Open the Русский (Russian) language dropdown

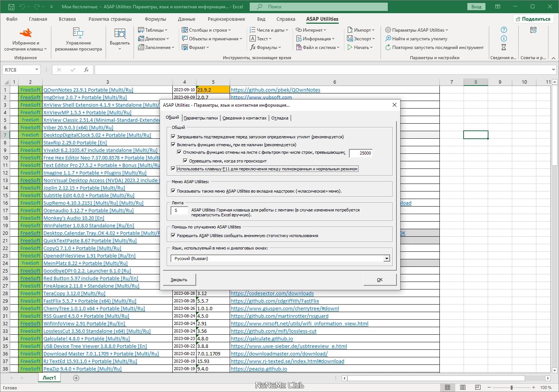[x=387, y=259]
